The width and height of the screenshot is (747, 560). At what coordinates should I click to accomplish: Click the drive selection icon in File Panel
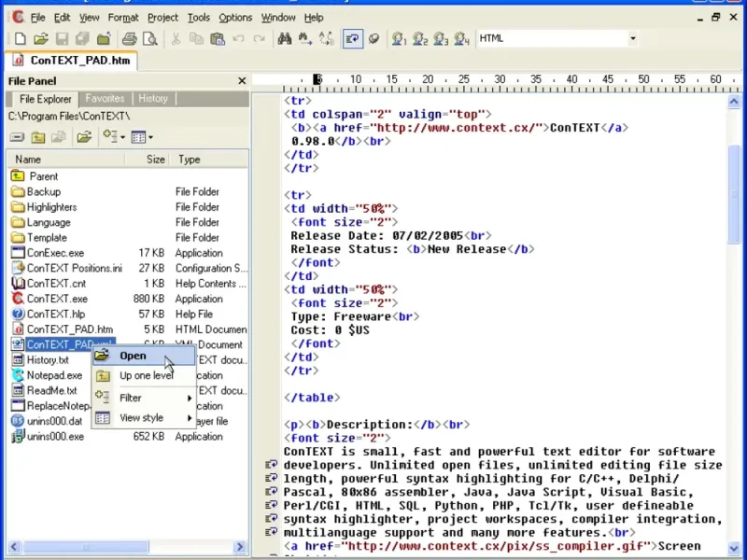[x=17, y=137]
